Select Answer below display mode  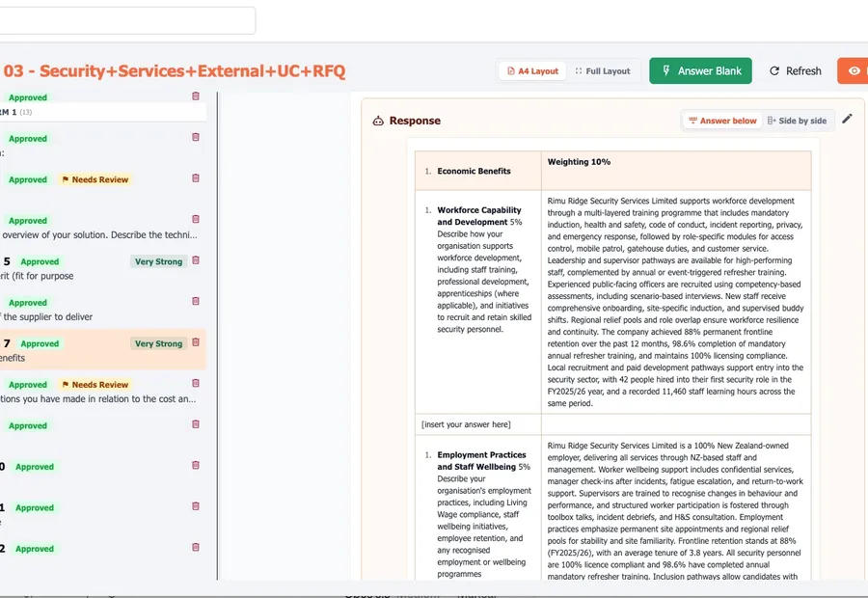coord(722,121)
